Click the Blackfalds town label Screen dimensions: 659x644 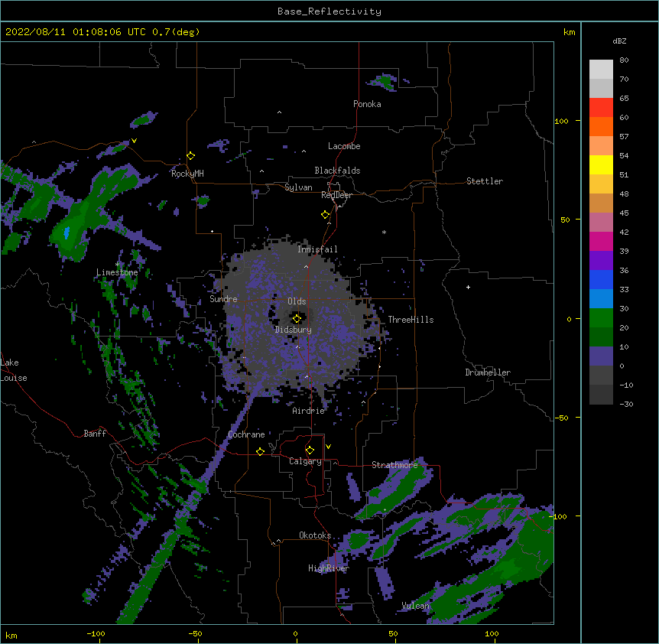coord(337,171)
